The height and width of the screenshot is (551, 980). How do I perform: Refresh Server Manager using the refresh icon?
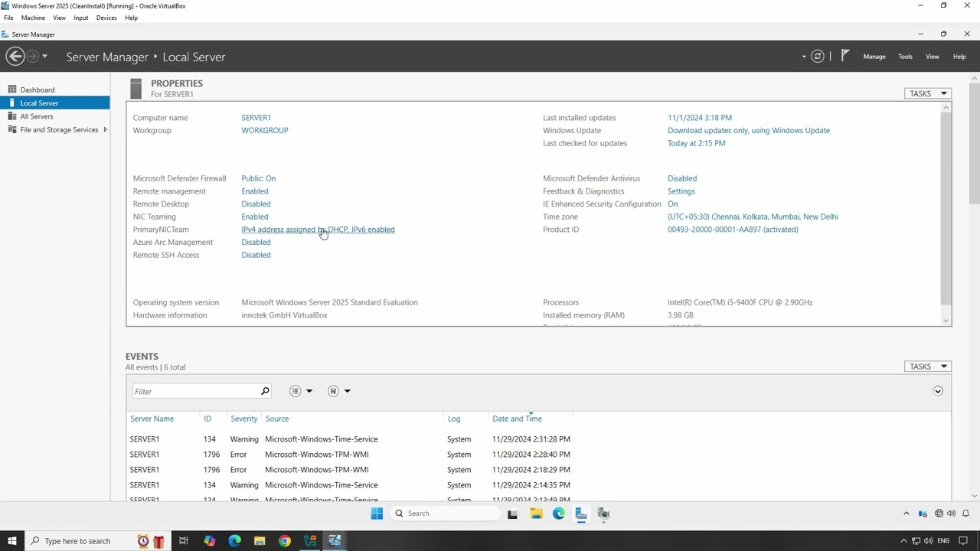[818, 57]
